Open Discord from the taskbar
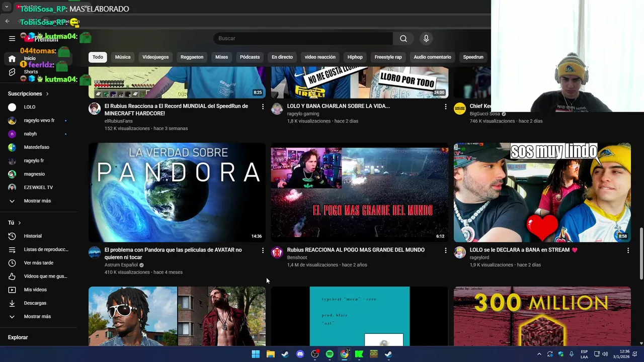 (300, 354)
